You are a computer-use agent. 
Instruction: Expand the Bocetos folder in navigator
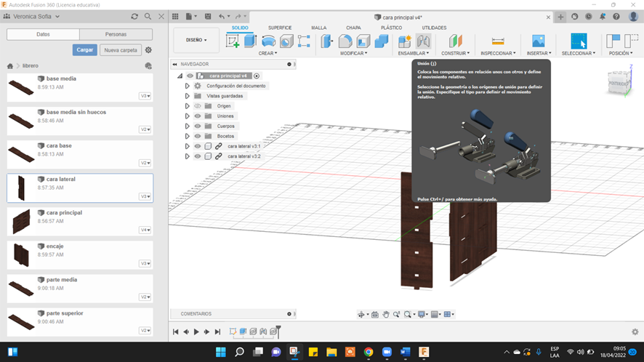click(x=188, y=136)
